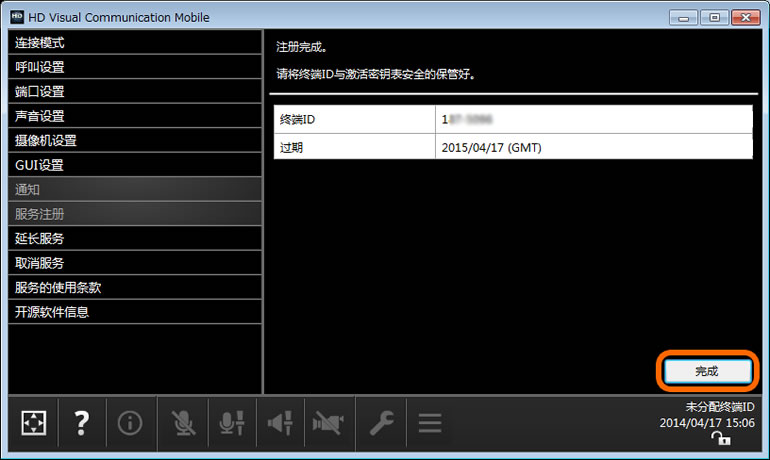Click the 完成 finish button
The image size is (770, 460).
coord(708,371)
